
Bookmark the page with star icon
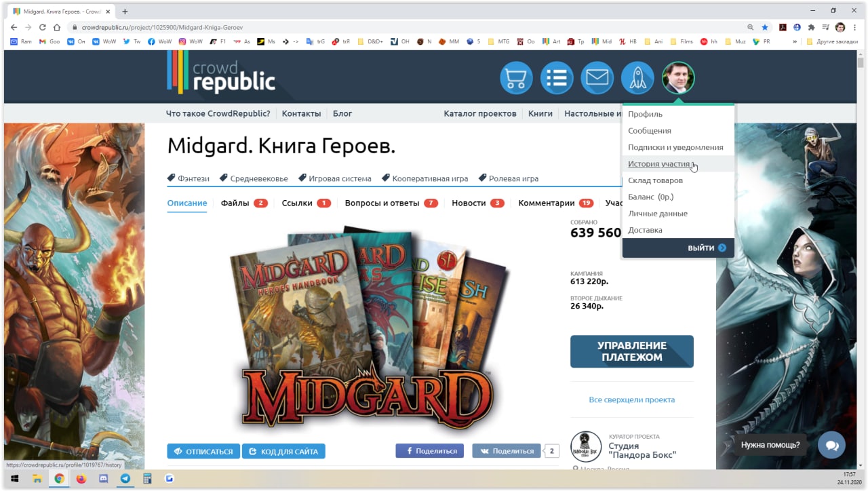(x=765, y=27)
